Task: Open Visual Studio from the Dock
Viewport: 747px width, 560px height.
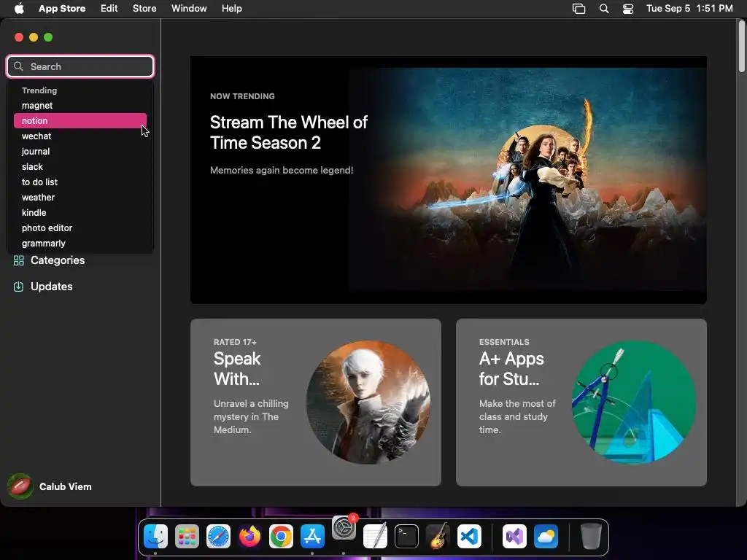Action: tap(514, 537)
